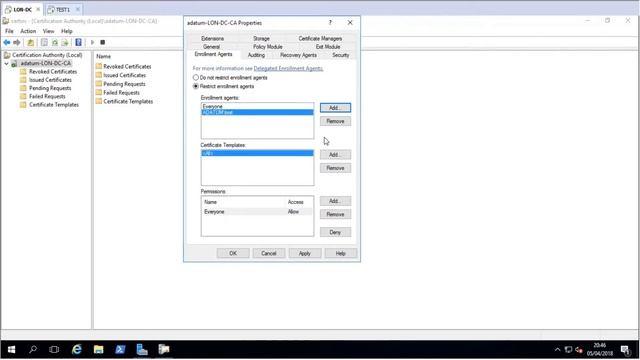The height and width of the screenshot is (360, 640).
Task: Click the Start Service play icon
Action: [x=92, y=42]
